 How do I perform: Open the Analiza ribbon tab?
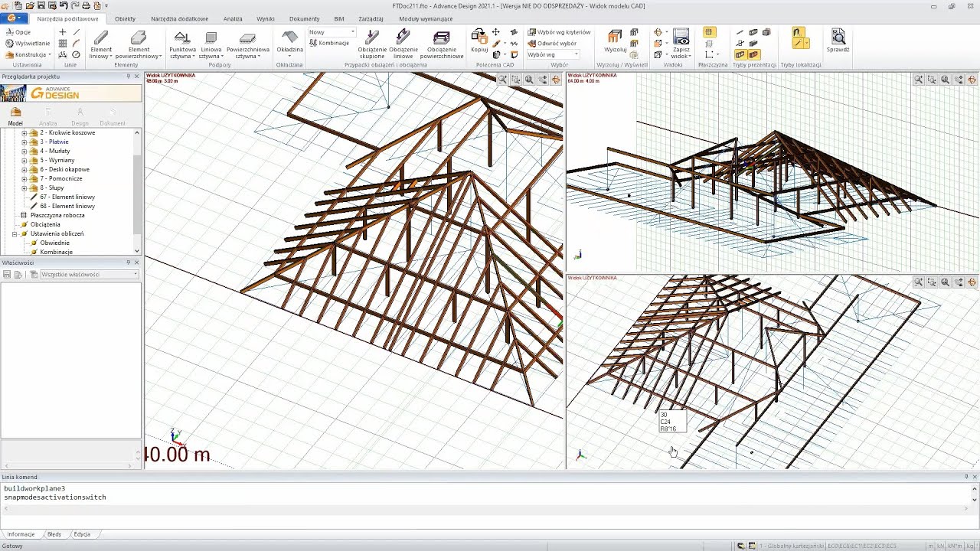(x=233, y=18)
